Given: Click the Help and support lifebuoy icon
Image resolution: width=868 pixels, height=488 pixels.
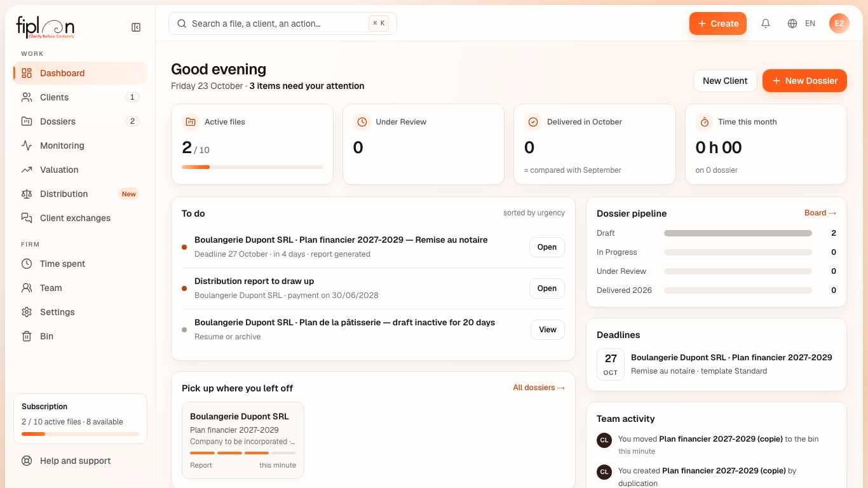Looking at the screenshot, I should 27,461.
